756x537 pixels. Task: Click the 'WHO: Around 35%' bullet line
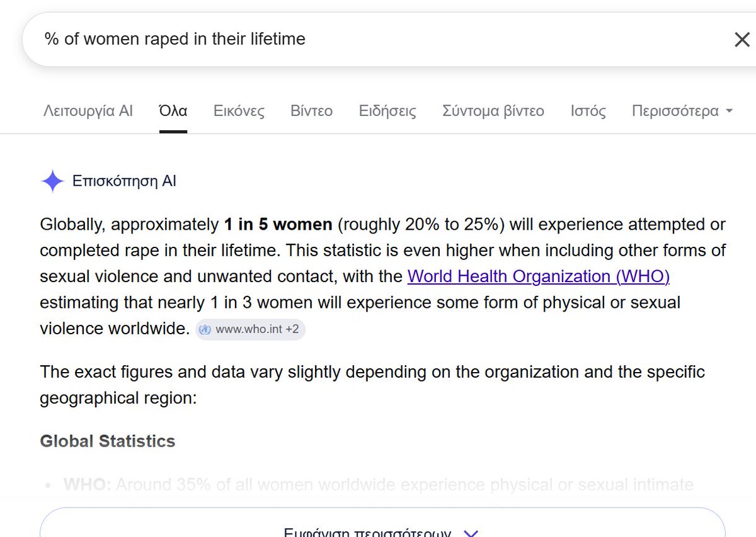coord(378,485)
